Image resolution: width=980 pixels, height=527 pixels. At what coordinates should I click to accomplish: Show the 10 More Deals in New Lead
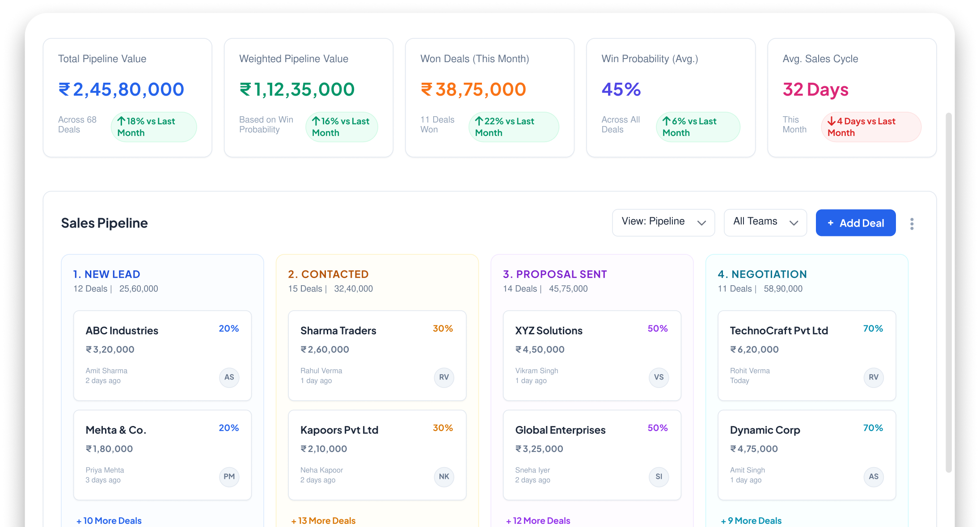[x=109, y=521]
